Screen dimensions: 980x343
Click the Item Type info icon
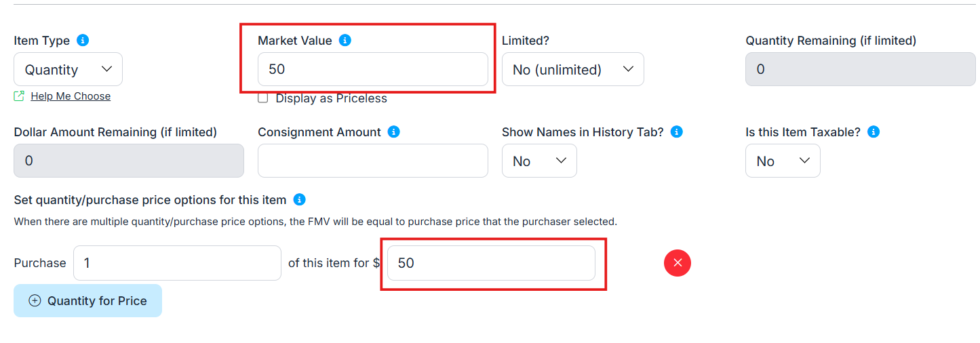tap(83, 41)
